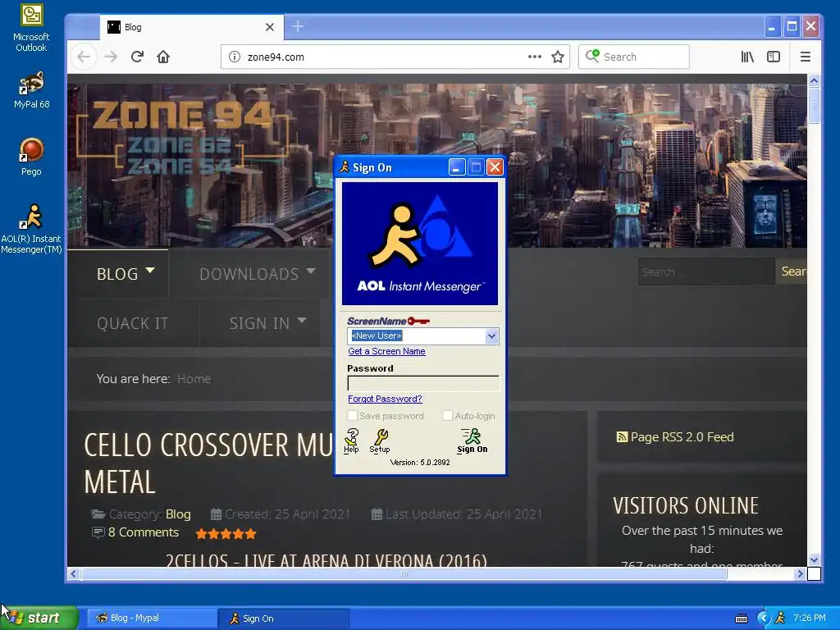The height and width of the screenshot is (630, 840).
Task: Reload the zone94.com page
Action: coord(137,57)
